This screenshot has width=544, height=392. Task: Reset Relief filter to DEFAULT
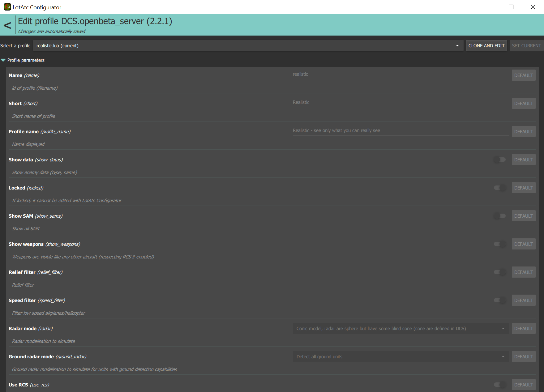tap(524, 272)
